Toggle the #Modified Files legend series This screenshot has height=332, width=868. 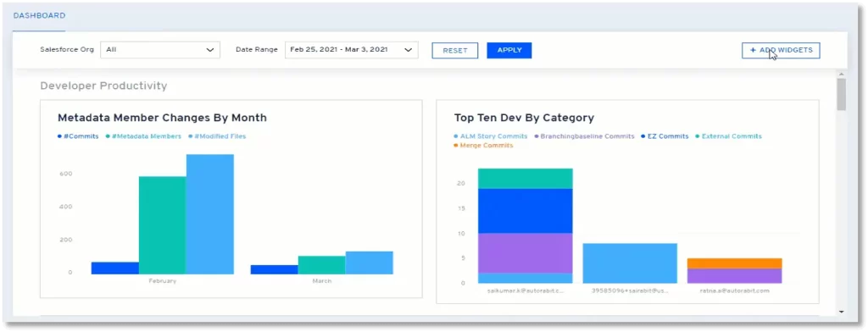point(217,136)
